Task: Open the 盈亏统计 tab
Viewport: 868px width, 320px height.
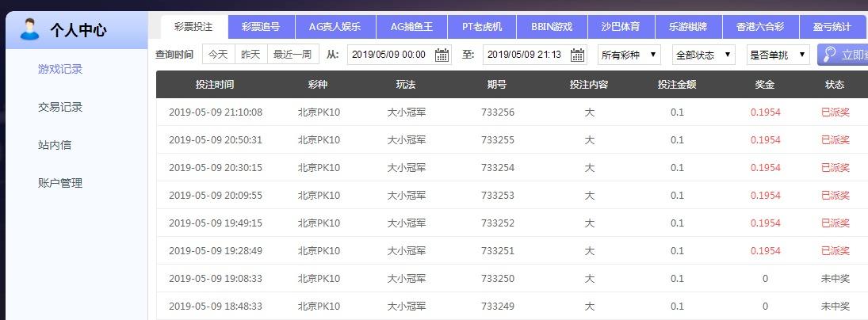Action: pos(832,27)
